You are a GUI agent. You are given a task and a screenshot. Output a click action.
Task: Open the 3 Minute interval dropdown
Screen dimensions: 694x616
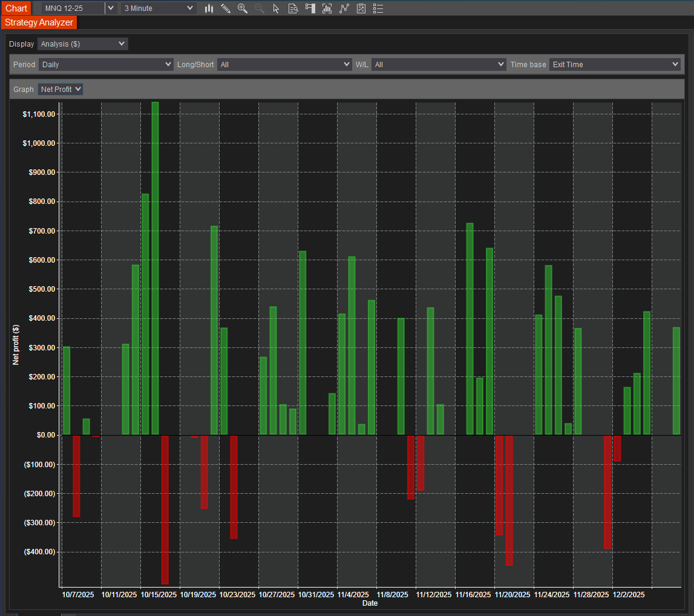(159, 8)
